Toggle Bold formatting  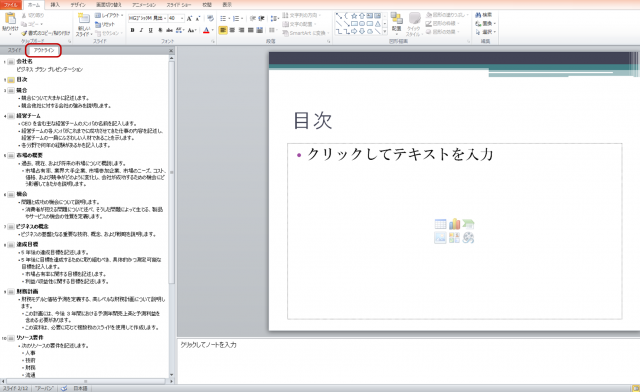tap(132, 30)
